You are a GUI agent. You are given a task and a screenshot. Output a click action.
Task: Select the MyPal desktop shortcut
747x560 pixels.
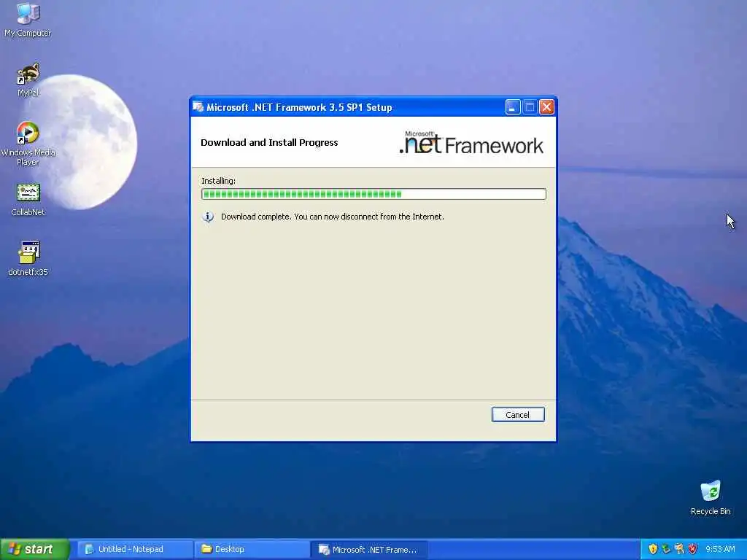click(28, 79)
